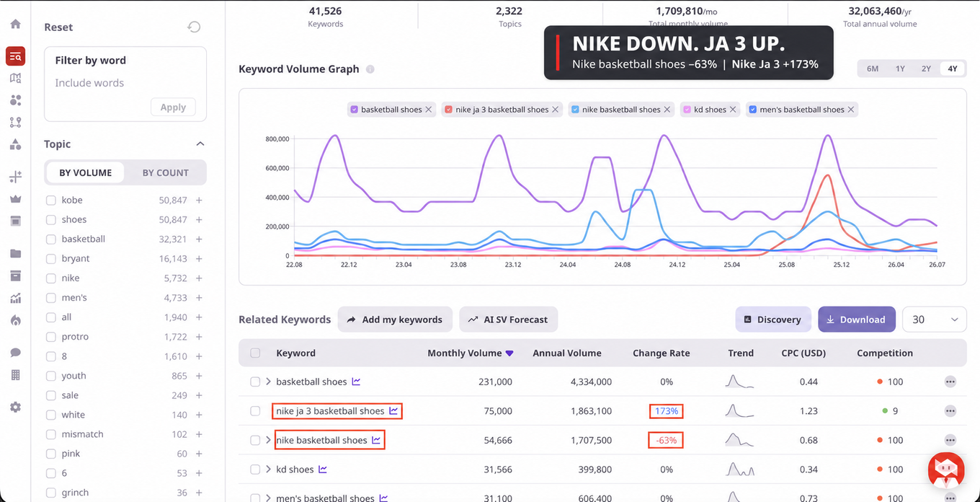
Task: Check the nike topic checkbox
Action: pyautogui.click(x=50, y=278)
